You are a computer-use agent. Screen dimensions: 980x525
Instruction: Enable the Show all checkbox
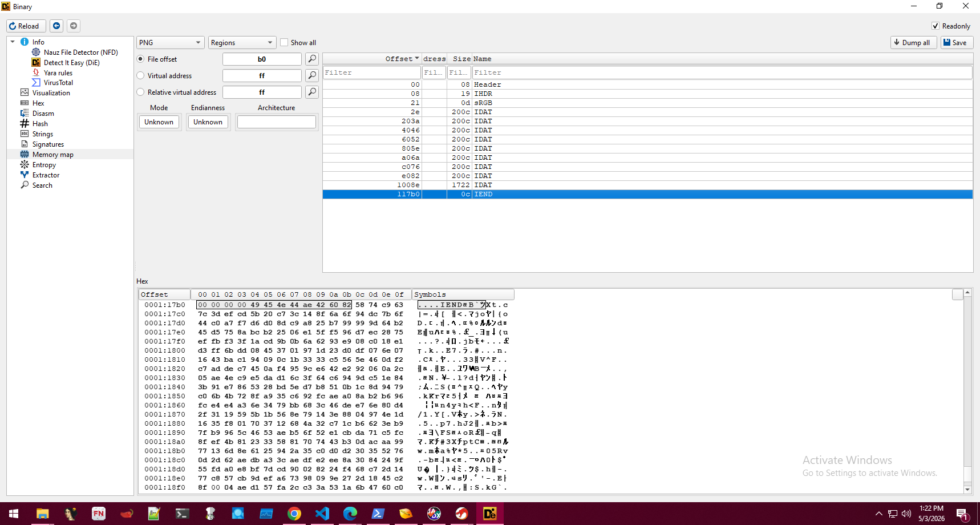tap(284, 42)
